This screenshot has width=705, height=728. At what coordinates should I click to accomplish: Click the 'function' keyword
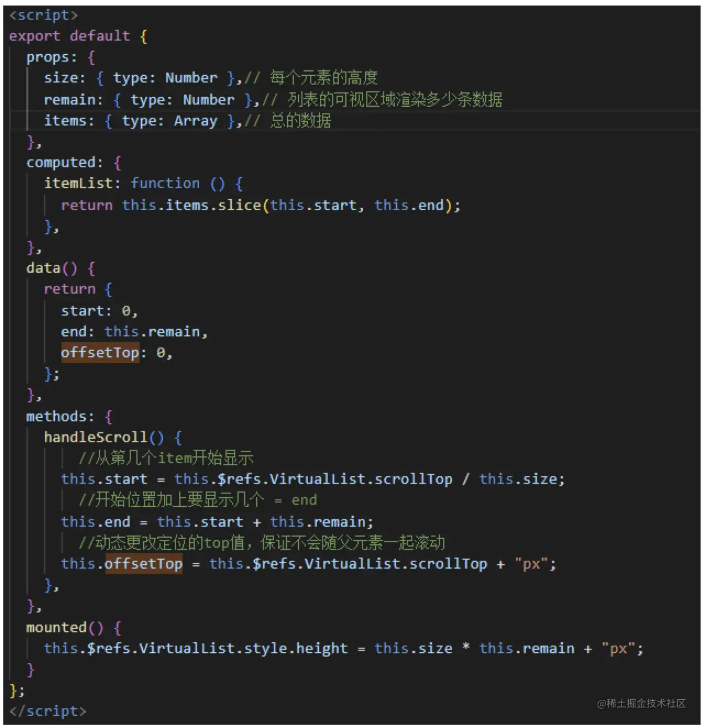(165, 184)
